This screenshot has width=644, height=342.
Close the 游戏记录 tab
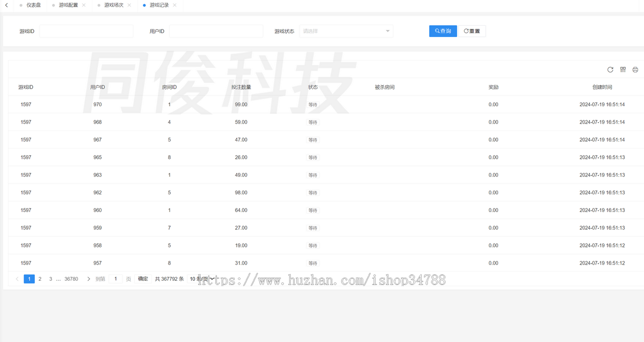[175, 5]
